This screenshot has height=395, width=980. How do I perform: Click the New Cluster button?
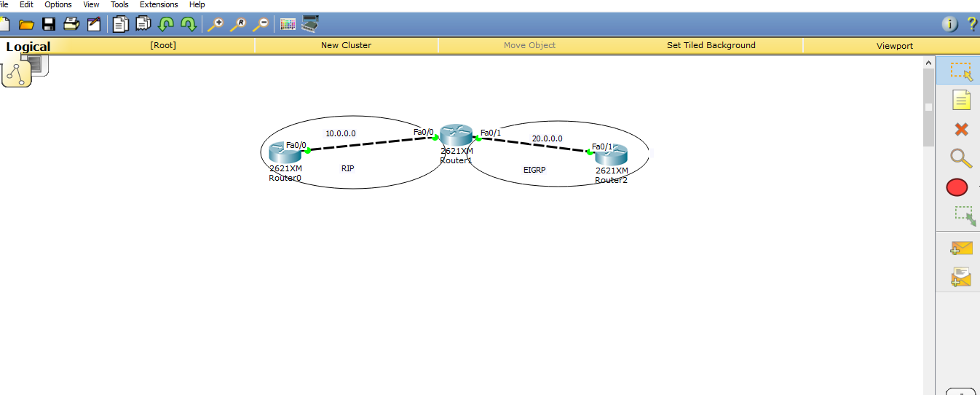pos(346,45)
